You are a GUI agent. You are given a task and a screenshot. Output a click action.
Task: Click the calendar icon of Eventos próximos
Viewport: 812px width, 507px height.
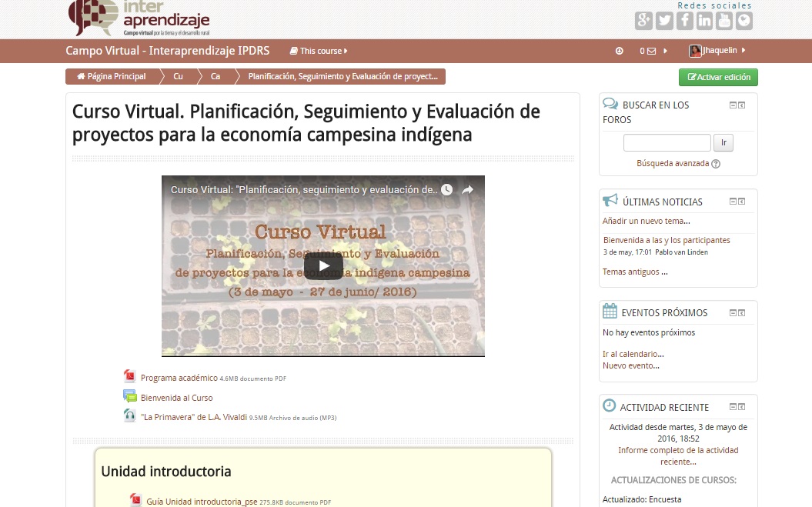(610, 312)
